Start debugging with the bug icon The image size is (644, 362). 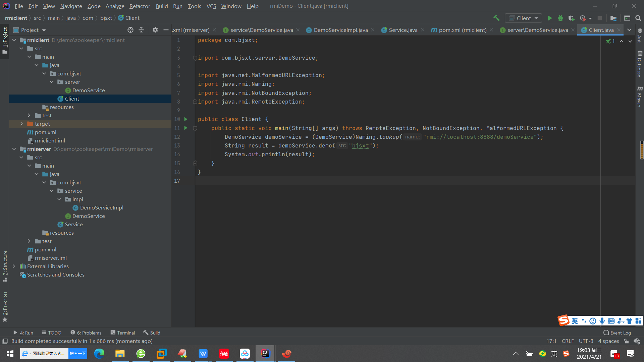560,18
